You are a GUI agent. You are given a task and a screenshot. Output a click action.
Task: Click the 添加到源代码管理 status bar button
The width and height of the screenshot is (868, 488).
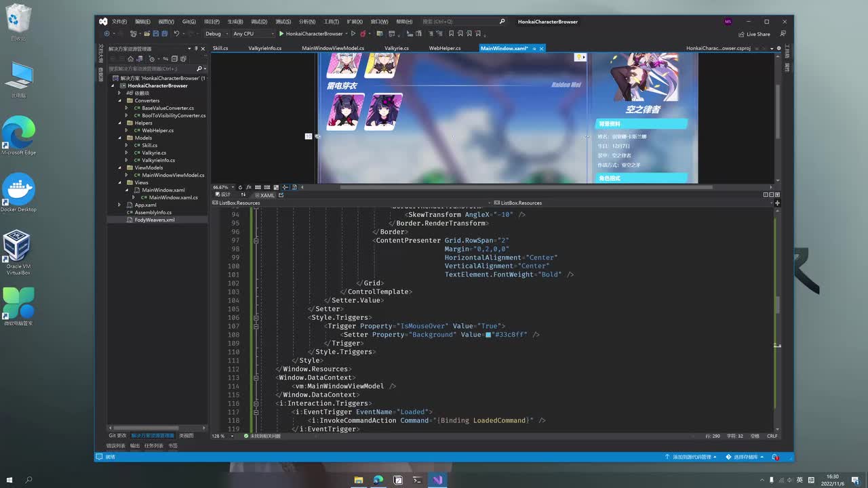[x=692, y=457]
